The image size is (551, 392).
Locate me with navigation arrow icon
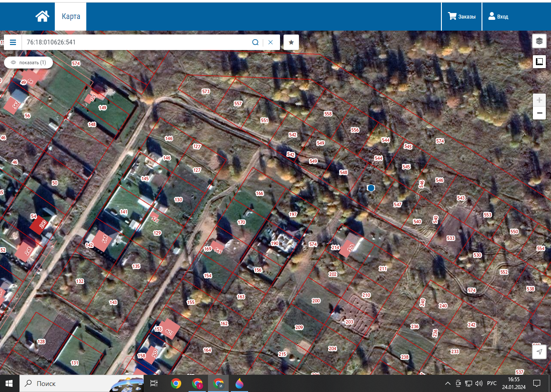[x=539, y=352]
